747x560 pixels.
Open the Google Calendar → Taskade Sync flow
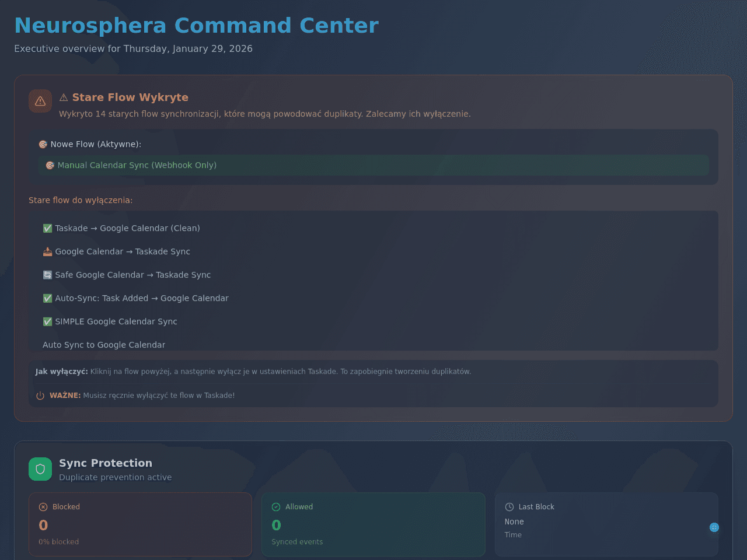point(373,251)
